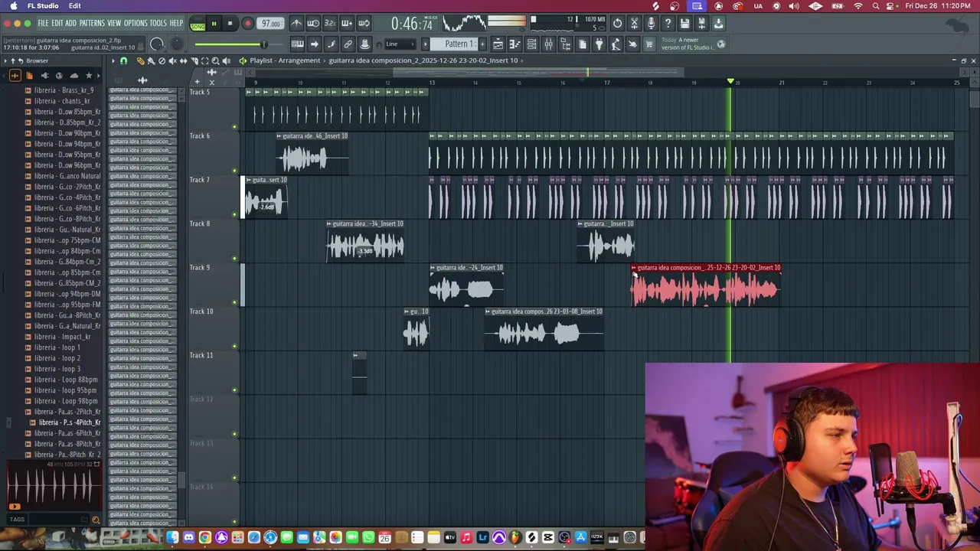Screen dimensions: 980x551
Task: Open the Mixer view icon
Action: point(549,44)
